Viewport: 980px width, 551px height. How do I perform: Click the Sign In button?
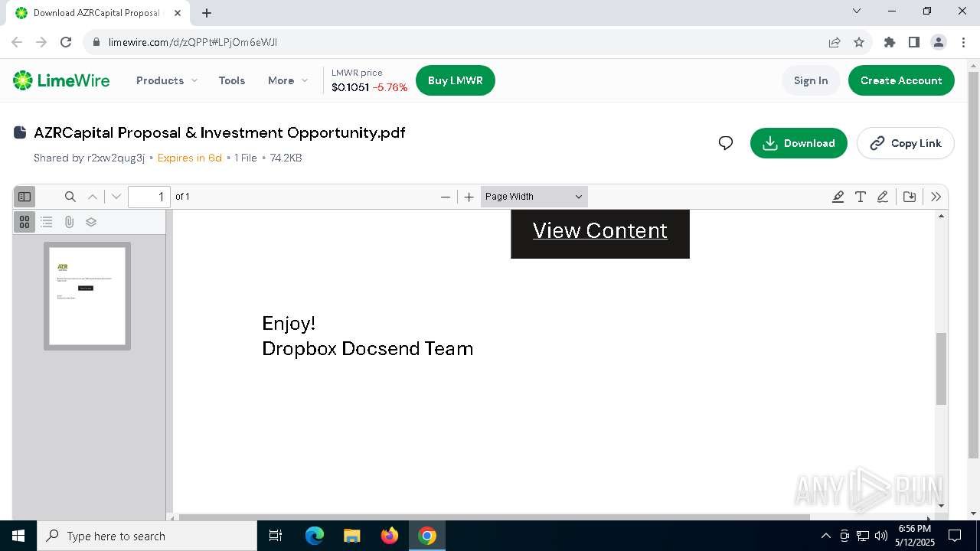pyautogui.click(x=811, y=80)
